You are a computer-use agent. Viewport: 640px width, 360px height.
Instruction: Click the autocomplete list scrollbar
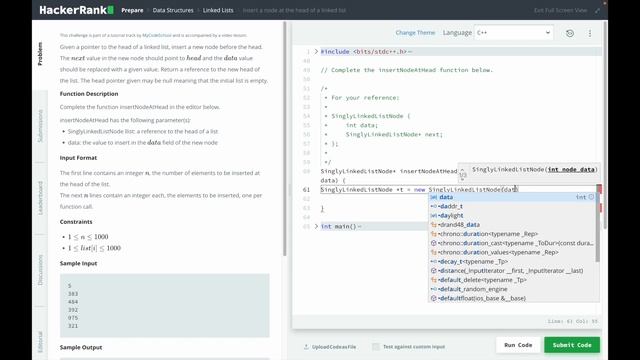coord(598,228)
